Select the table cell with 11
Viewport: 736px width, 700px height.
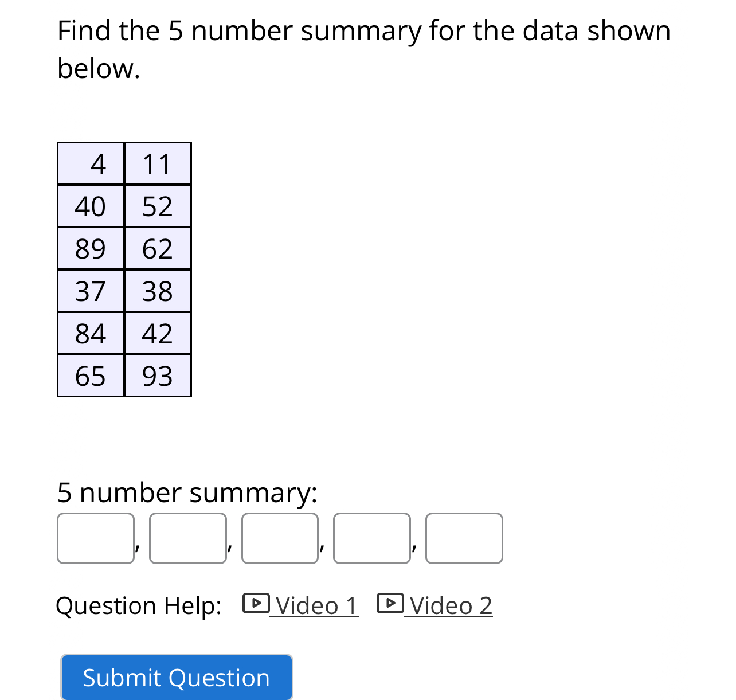click(x=158, y=164)
